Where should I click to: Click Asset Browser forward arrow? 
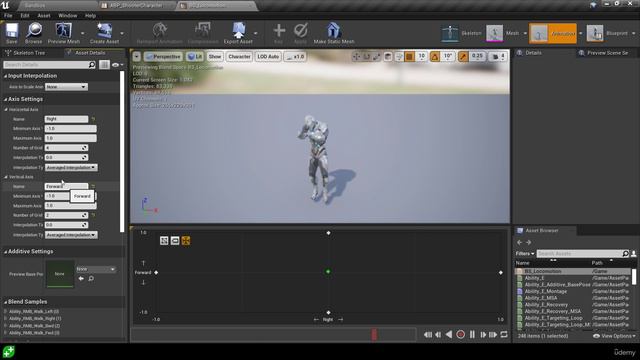click(x=529, y=242)
